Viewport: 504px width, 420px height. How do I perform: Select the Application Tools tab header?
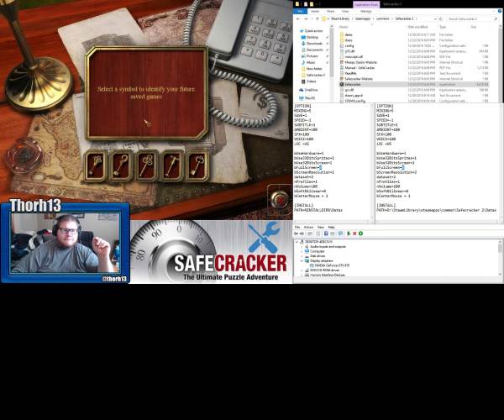[x=366, y=4]
